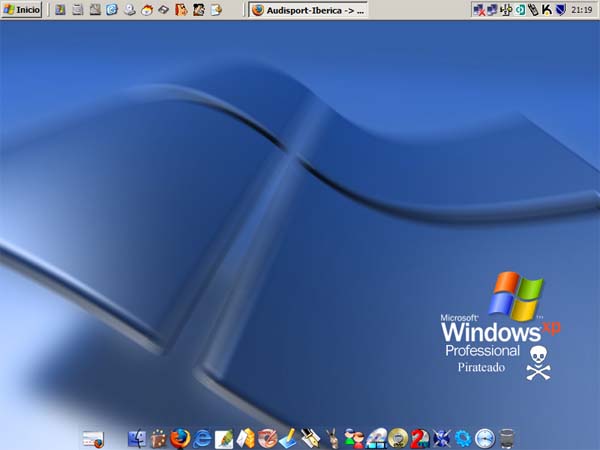Open the Finder face icon in the dock

pyautogui.click(x=137, y=439)
